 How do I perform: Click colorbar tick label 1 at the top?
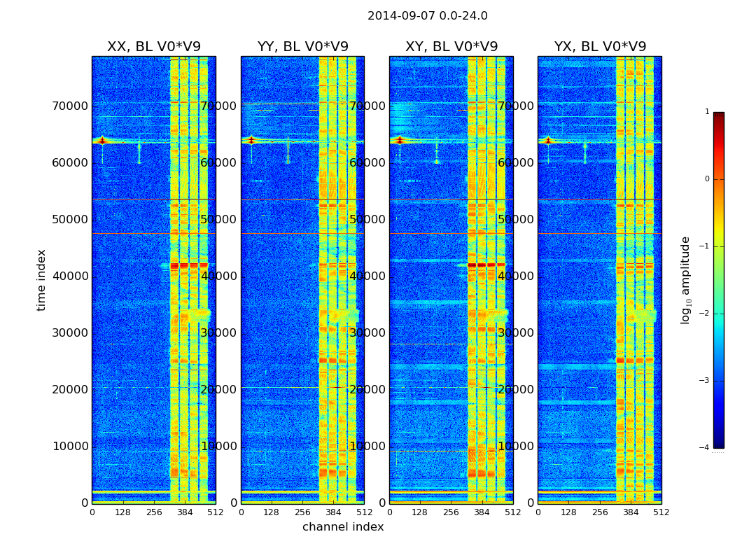tap(707, 111)
